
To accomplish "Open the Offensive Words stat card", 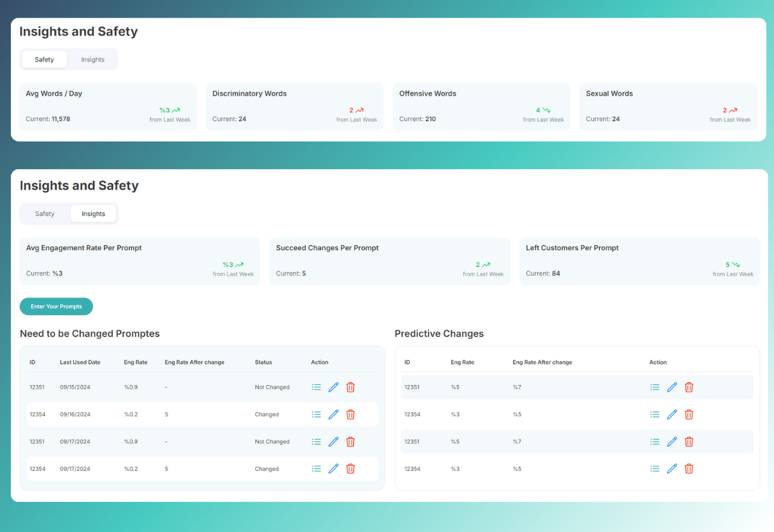I will click(481, 106).
